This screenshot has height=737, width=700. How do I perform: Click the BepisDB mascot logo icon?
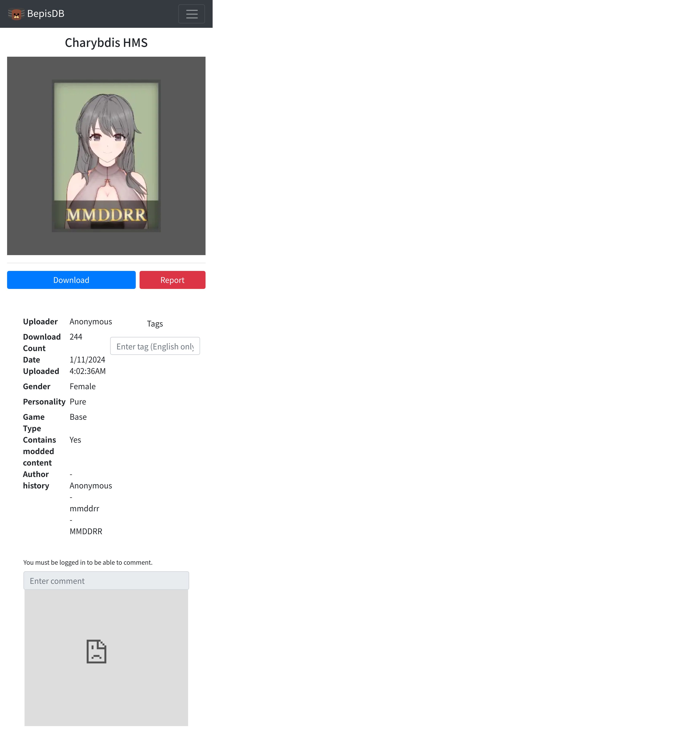coord(16,14)
